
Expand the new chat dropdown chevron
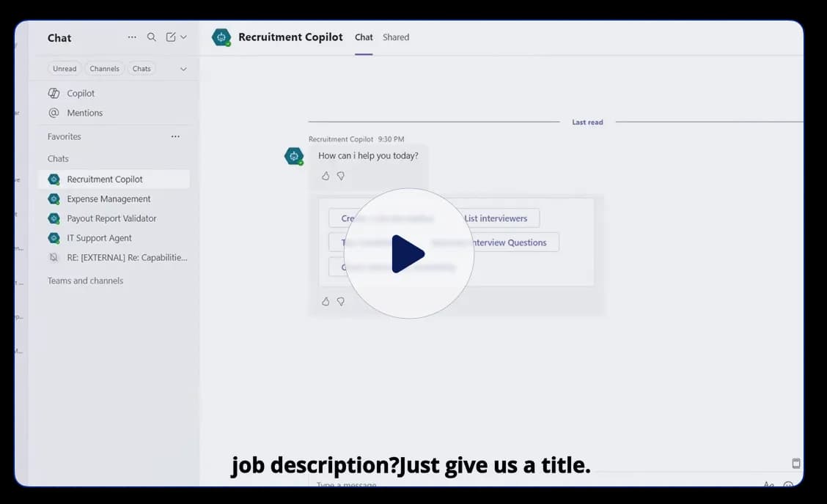[x=183, y=37]
